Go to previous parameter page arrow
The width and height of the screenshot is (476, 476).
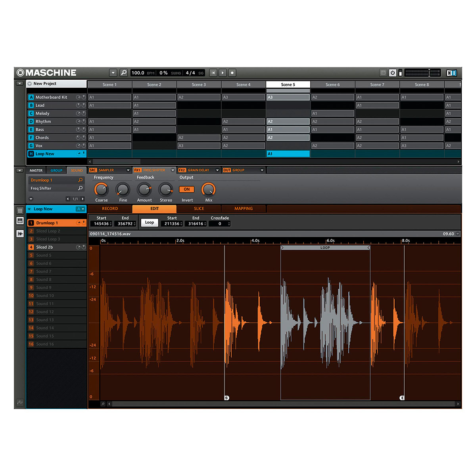(68, 199)
